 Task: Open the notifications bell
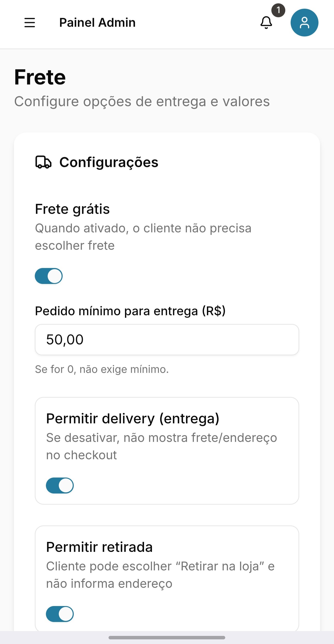click(x=266, y=22)
